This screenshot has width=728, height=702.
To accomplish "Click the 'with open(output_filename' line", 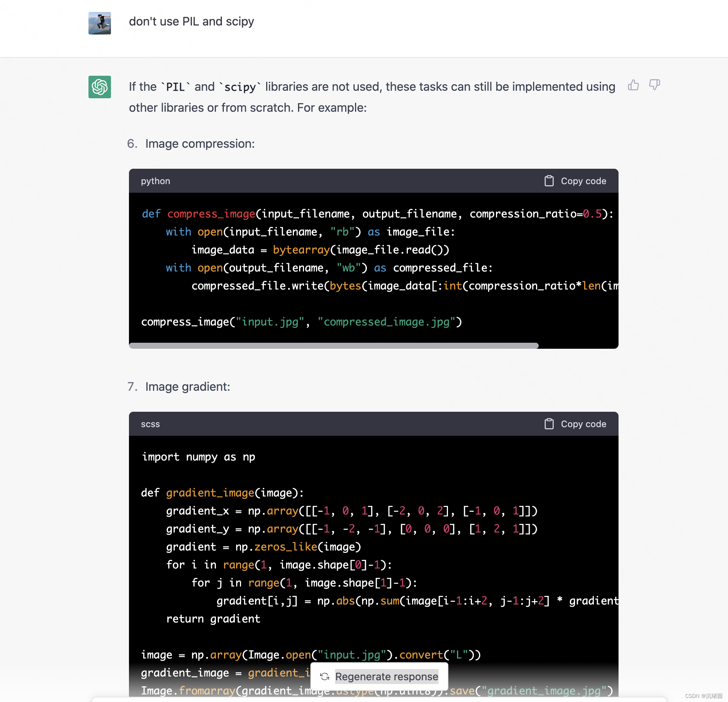I will pyautogui.click(x=329, y=268).
